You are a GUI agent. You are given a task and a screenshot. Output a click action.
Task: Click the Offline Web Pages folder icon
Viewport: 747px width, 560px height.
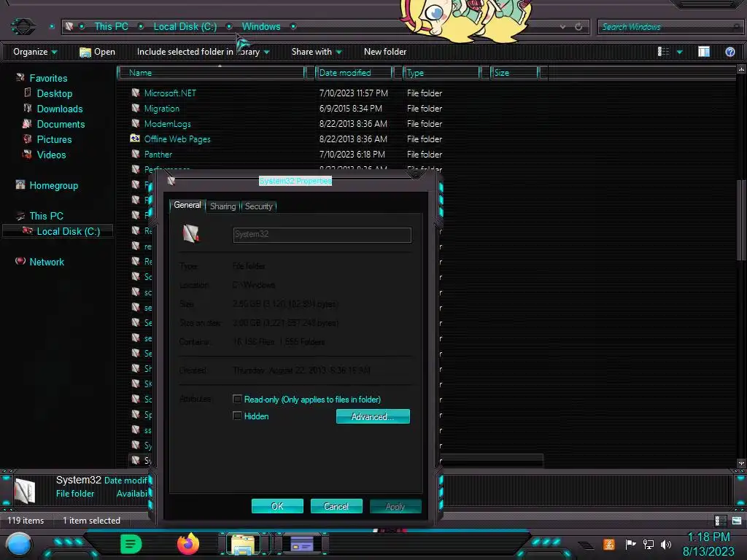click(135, 139)
